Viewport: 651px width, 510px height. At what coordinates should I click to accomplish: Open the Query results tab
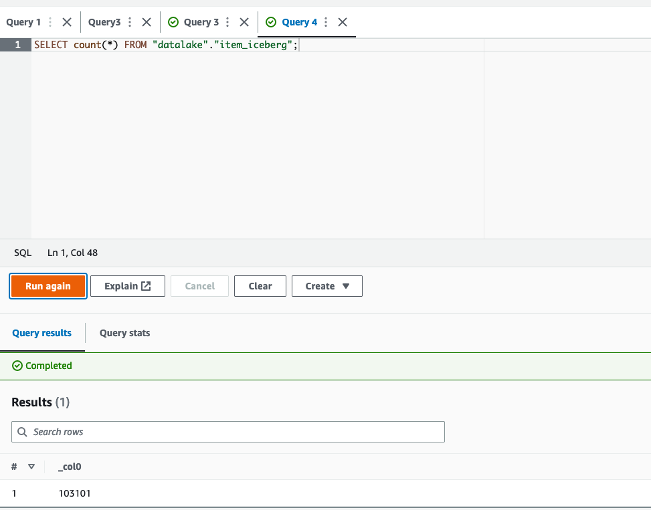(x=42, y=333)
